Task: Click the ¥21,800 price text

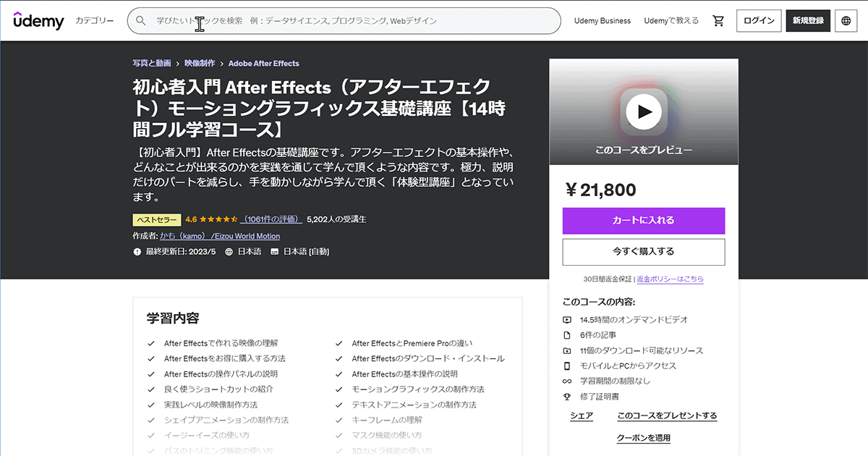Action: click(x=600, y=190)
